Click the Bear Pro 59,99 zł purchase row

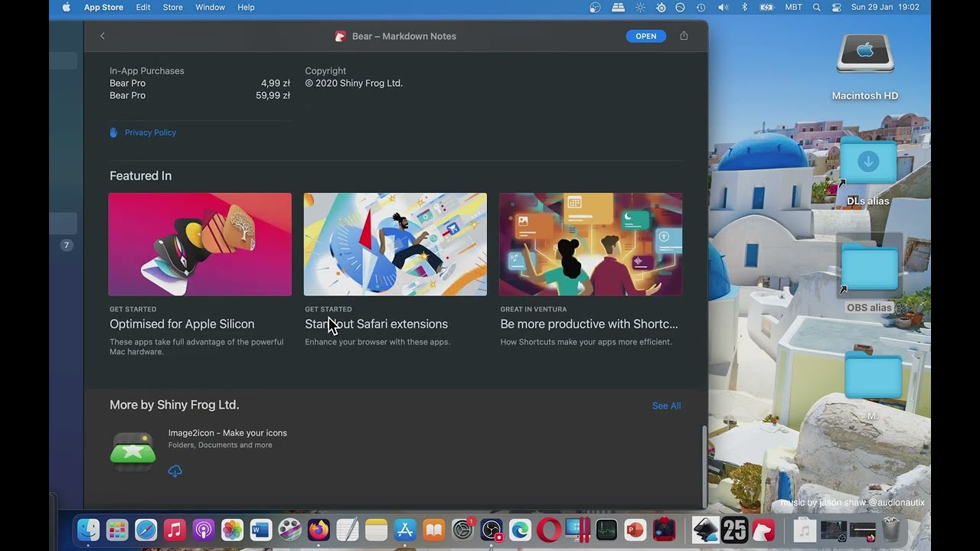point(200,96)
